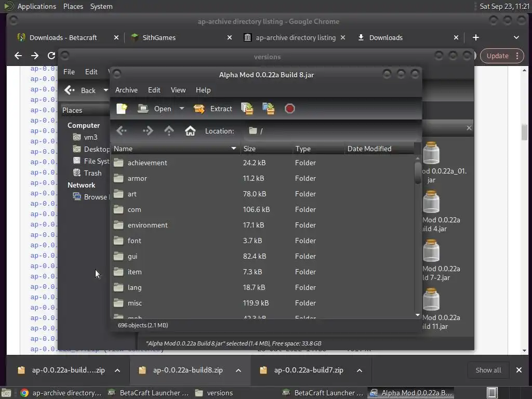Open the Help menu in the archive manager
Screen dimensions: 532x399
[203, 90]
